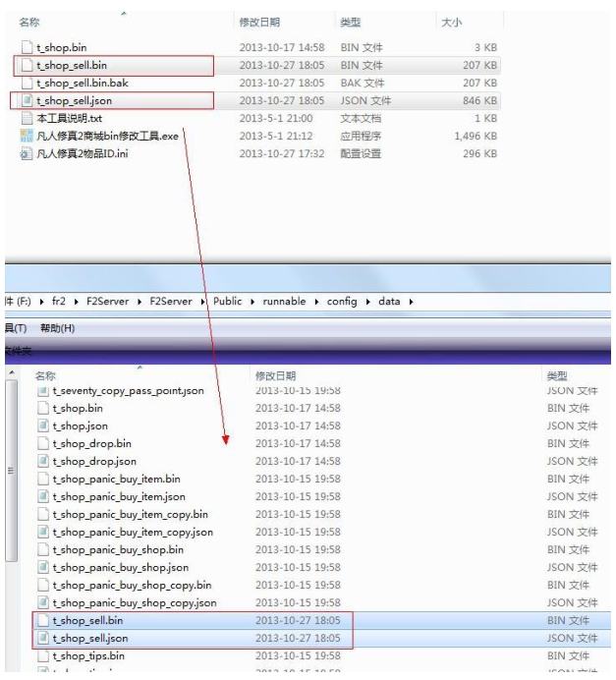Click the 凡人修真2物品ID.ini settings icon
Screen dimensions: 616x680
tap(27, 153)
